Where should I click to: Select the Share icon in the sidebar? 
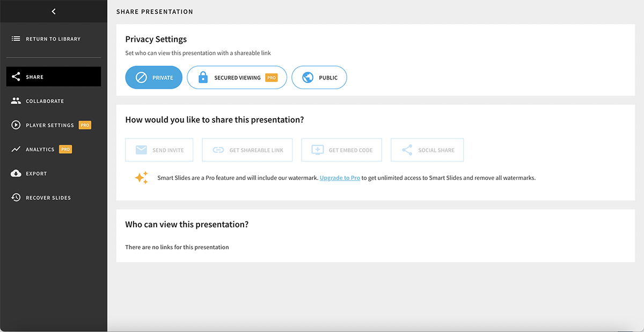point(15,76)
